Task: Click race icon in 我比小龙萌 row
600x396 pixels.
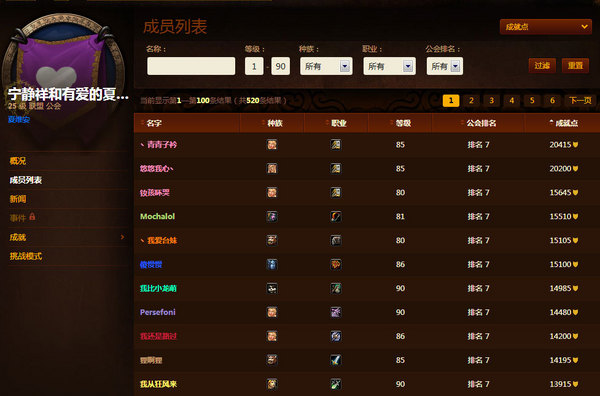Action: coord(272,288)
